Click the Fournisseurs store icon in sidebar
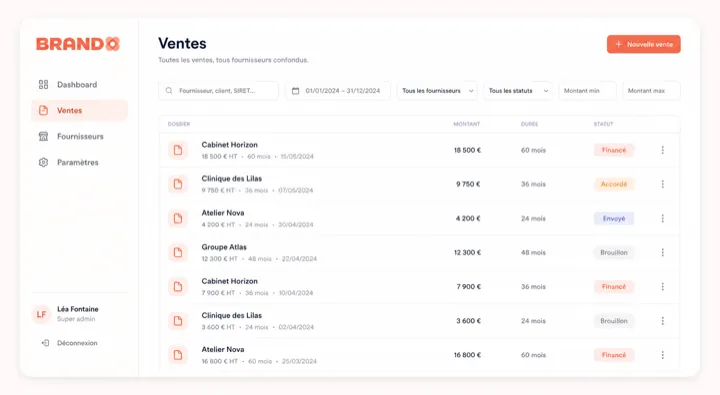 point(43,136)
